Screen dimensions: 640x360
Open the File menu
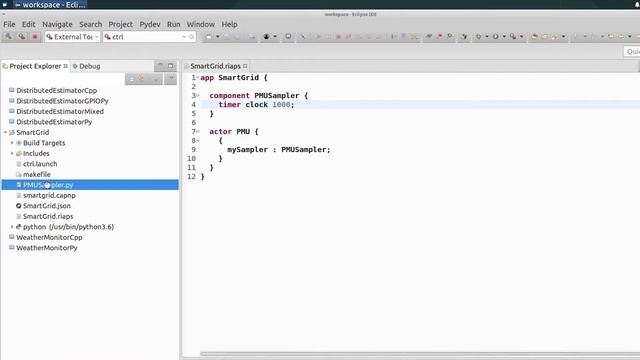(x=9, y=24)
